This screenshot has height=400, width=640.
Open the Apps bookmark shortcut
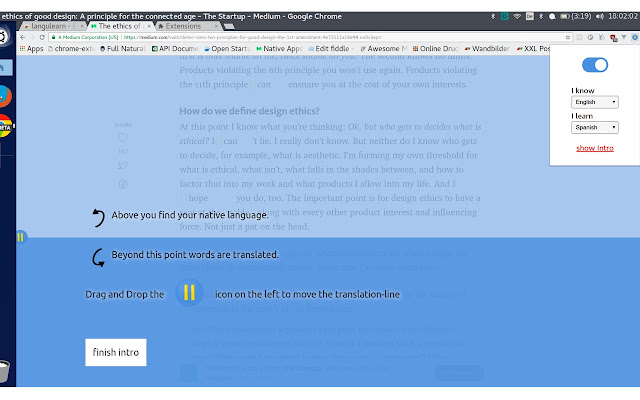click(x=31, y=49)
